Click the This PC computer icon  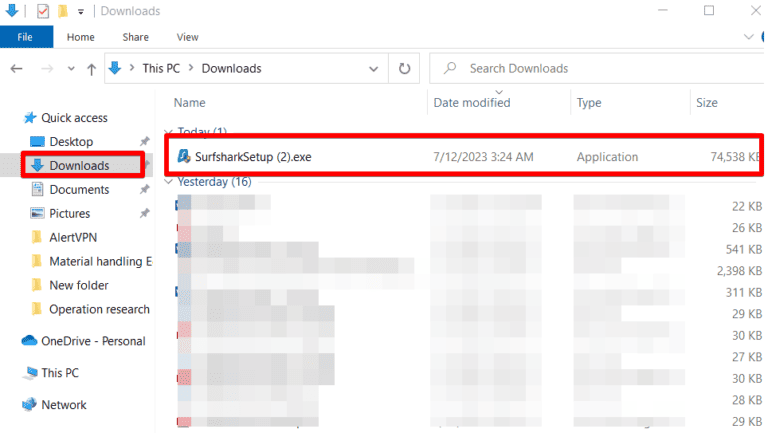30,373
